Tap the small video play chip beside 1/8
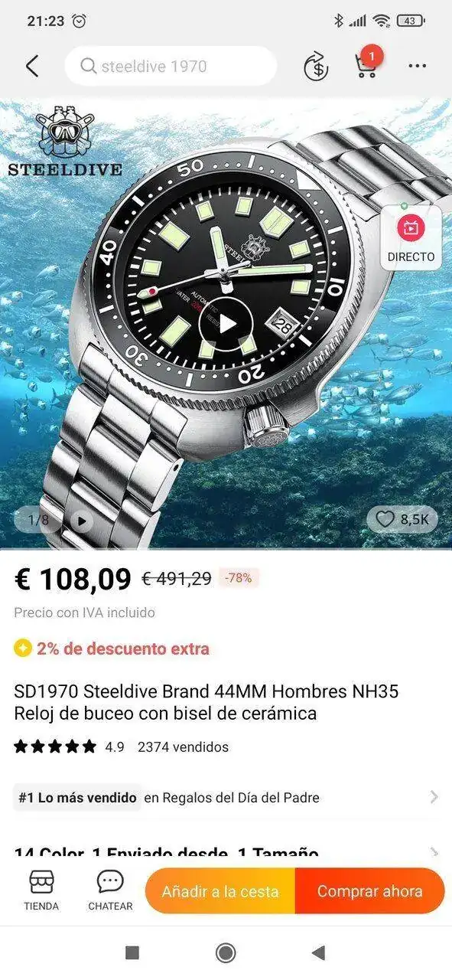 (x=81, y=521)
